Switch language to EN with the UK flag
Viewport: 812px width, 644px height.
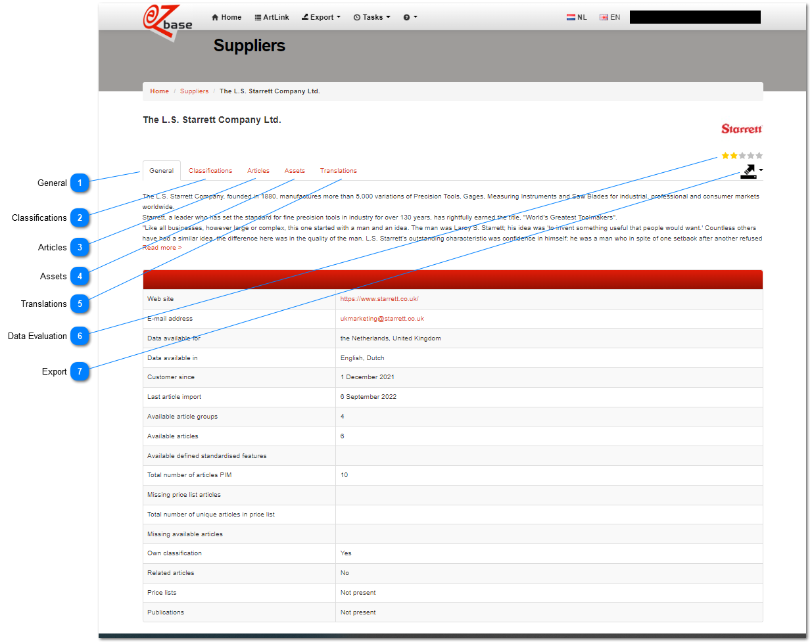point(609,17)
